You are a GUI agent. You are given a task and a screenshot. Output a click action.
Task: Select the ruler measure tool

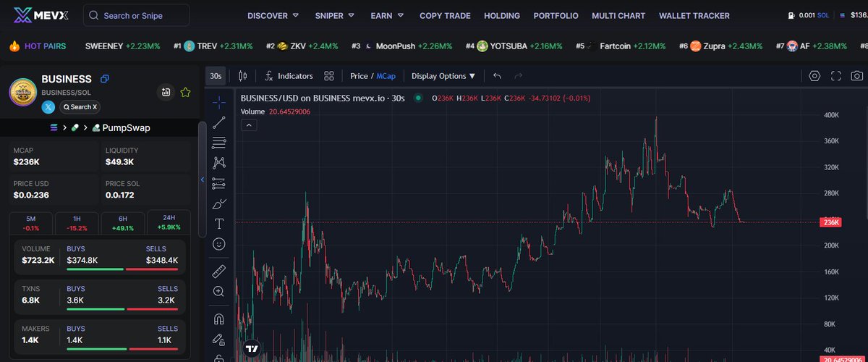pos(219,271)
